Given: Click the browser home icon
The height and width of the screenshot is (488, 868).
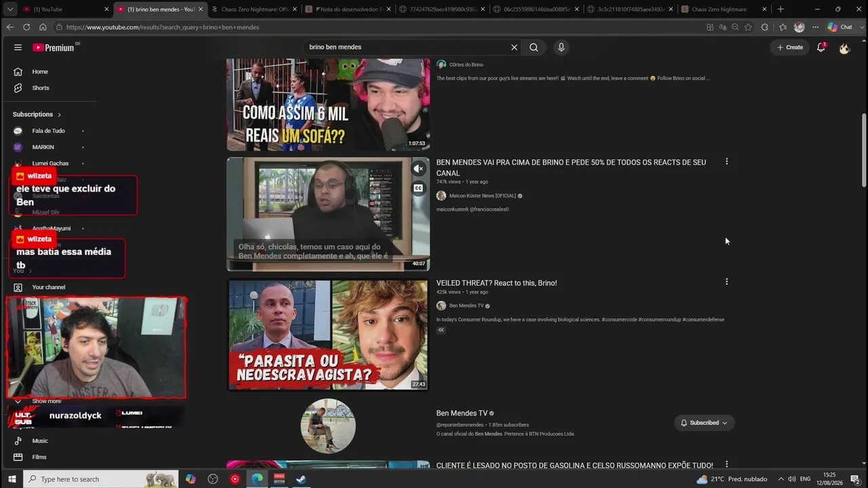Looking at the screenshot, I should click(x=43, y=27).
